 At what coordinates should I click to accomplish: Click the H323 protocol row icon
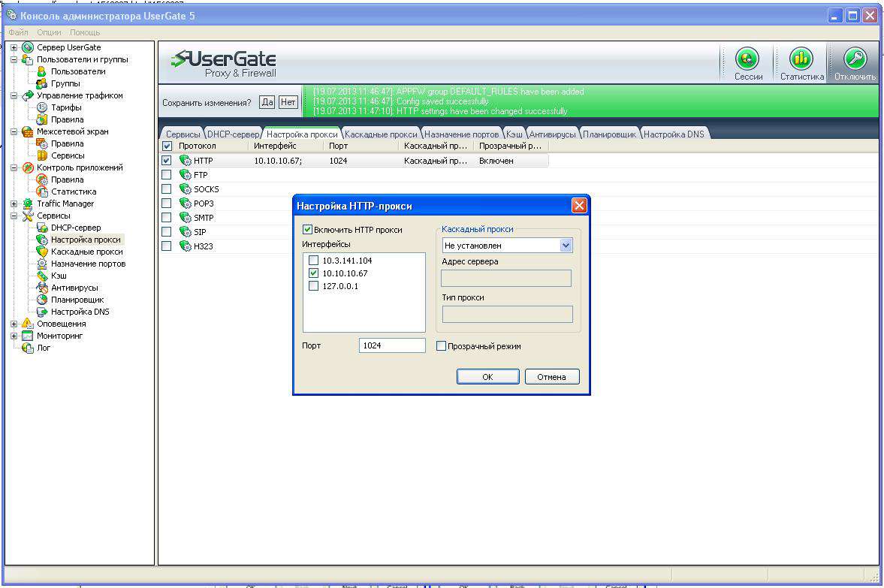[185, 246]
